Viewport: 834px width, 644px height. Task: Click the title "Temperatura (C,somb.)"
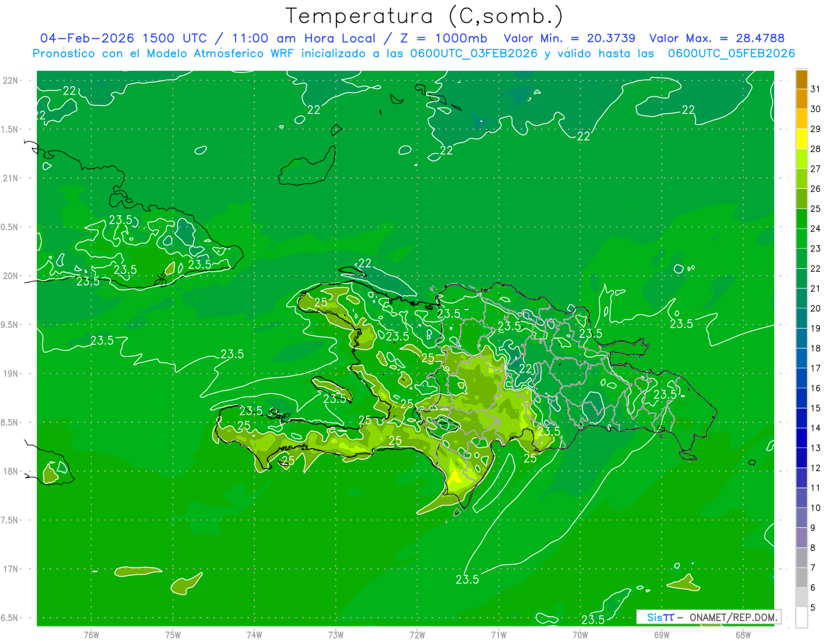point(424,17)
